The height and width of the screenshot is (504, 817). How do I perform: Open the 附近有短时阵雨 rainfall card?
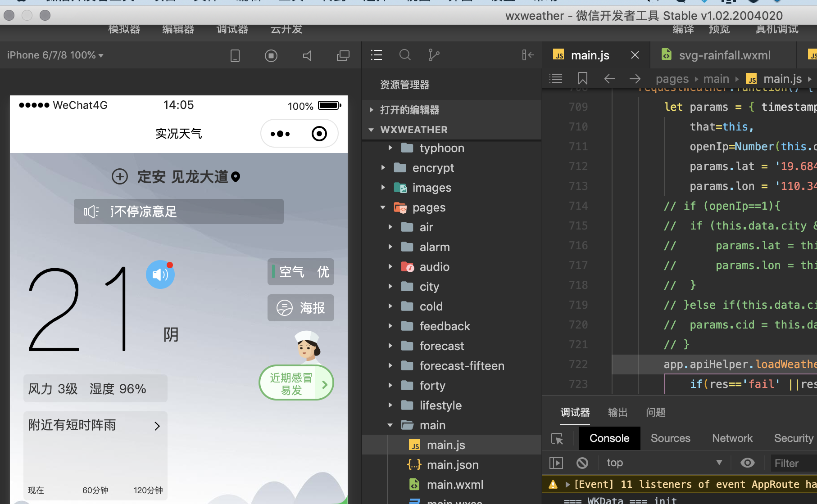95,455
